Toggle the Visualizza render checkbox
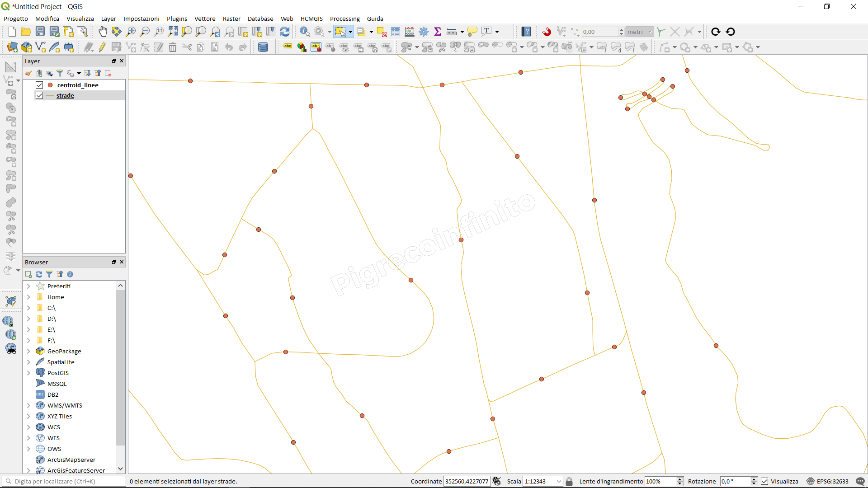The height and width of the screenshot is (488, 868). 764,482
